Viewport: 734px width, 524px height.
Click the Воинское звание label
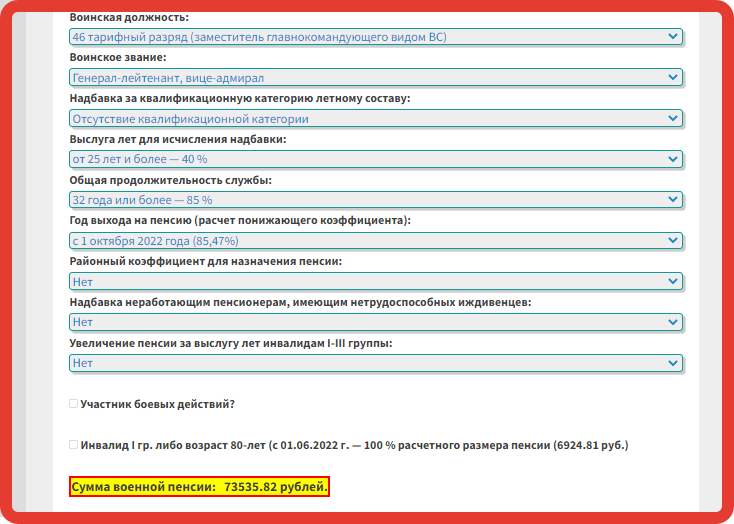118,58
